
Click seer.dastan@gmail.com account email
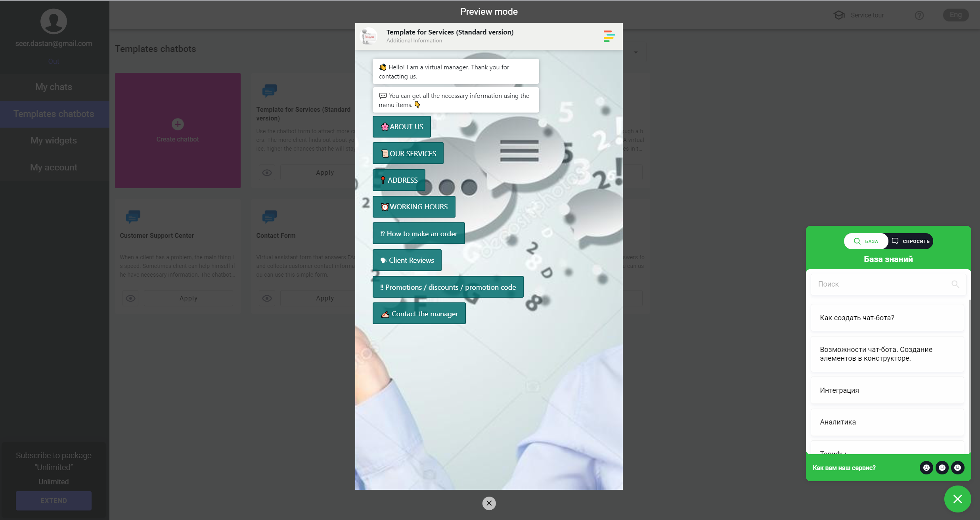54,44
